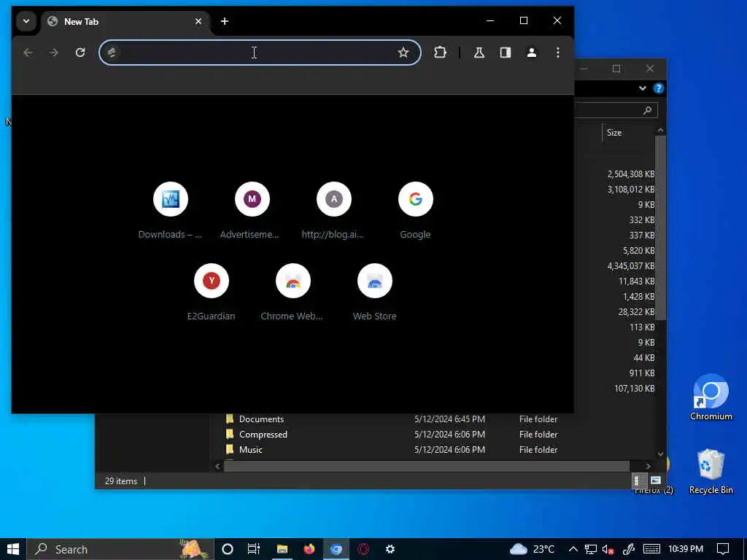This screenshot has width=747, height=560.
Task: Bookmark this tab with the star icon
Action: [x=403, y=52]
